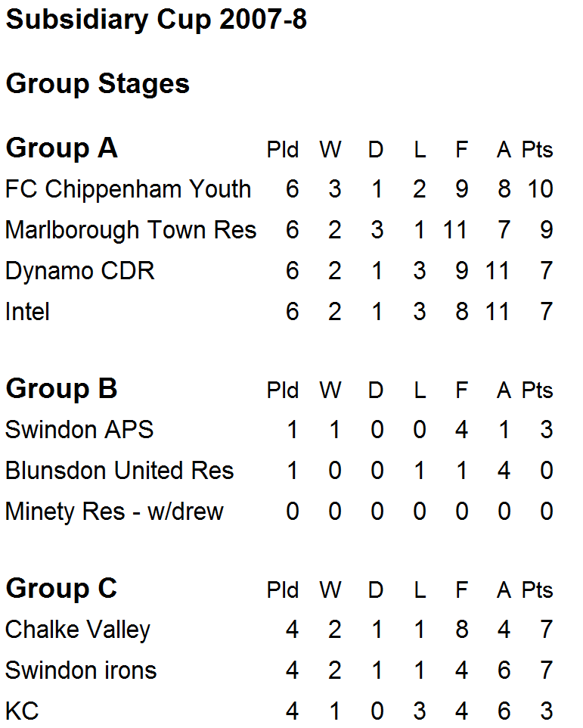Click the FC Chippenham Youth team name
This screenshot has width=583, height=728.
tap(128, 188)
